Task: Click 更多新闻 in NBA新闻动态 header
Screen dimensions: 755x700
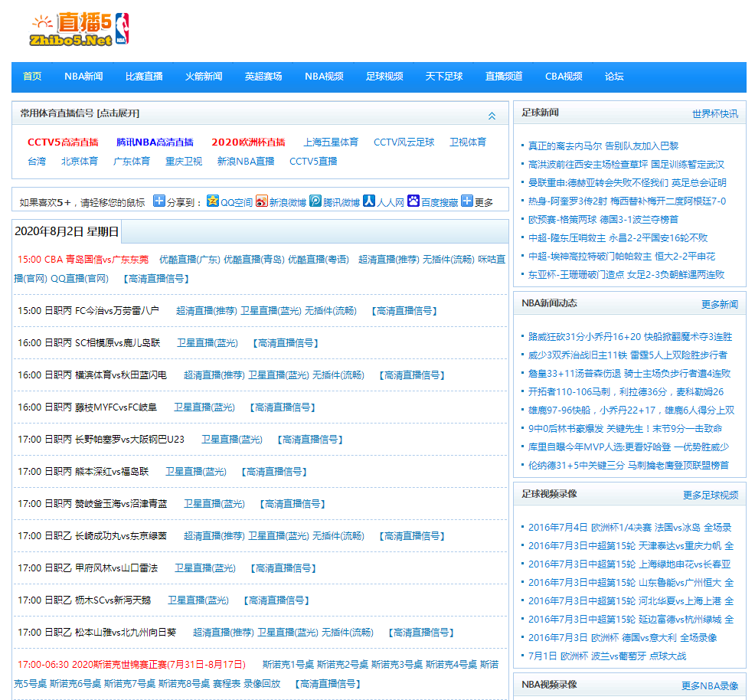Action: click(x=719, y=304)
